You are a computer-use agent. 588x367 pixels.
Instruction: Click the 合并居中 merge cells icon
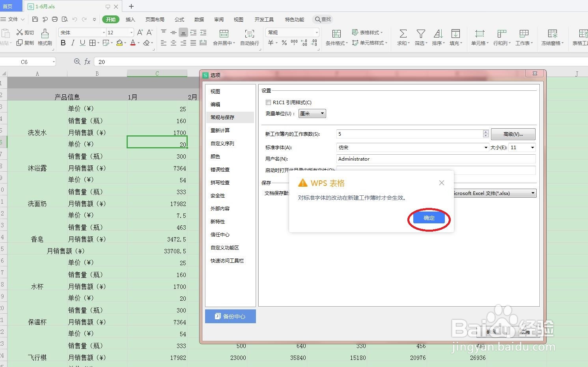[224, 37]
